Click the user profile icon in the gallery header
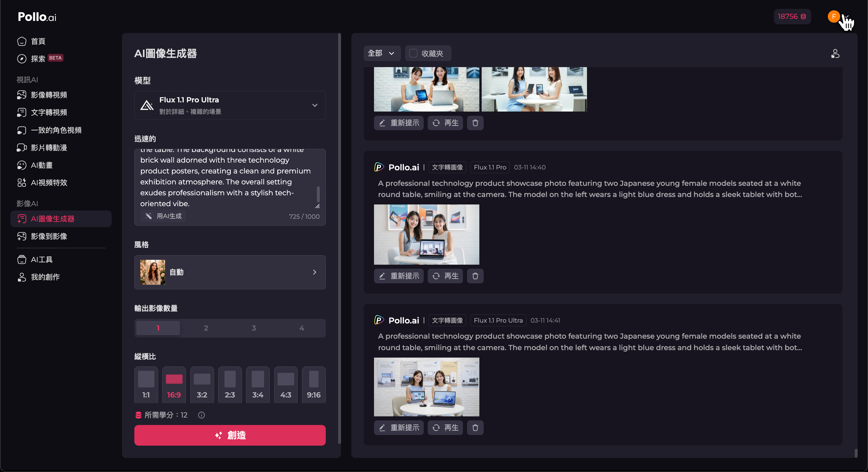 835,54
